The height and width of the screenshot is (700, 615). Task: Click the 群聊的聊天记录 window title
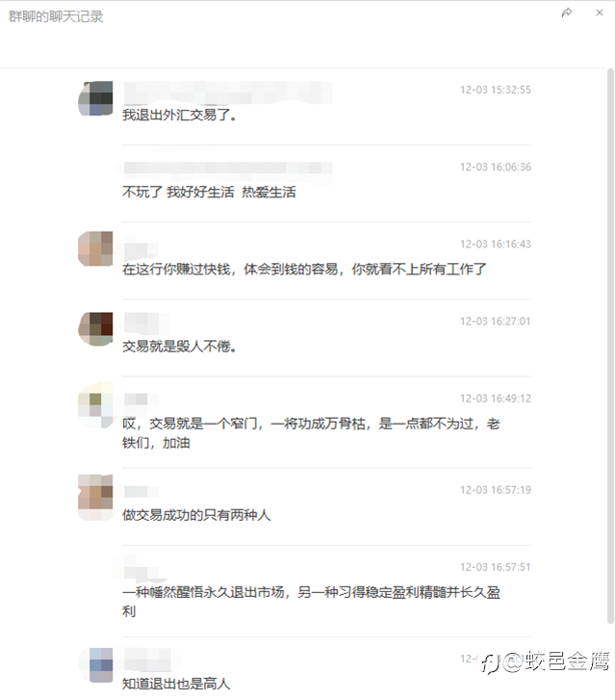56,16
